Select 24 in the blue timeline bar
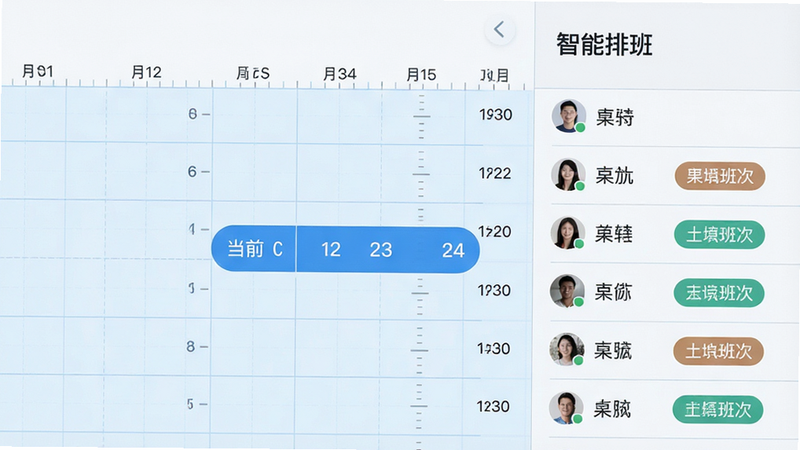The height and width of the screenshot is (450, 800). coord(453,250)
